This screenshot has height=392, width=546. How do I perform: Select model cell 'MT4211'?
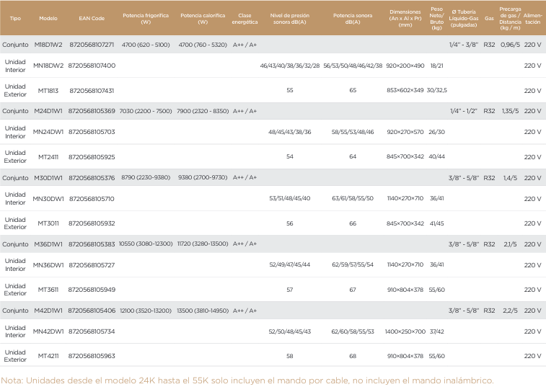(48, 357)
